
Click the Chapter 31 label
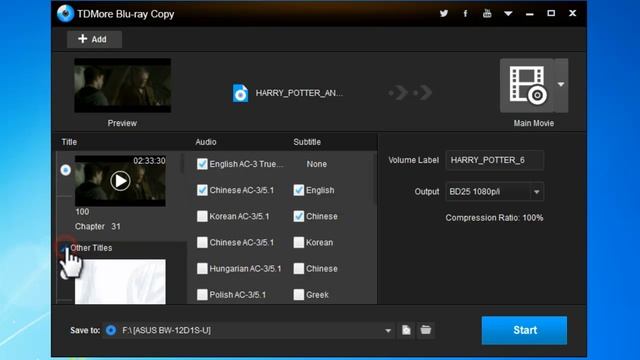pyautogui.click(x=98, y=227)
